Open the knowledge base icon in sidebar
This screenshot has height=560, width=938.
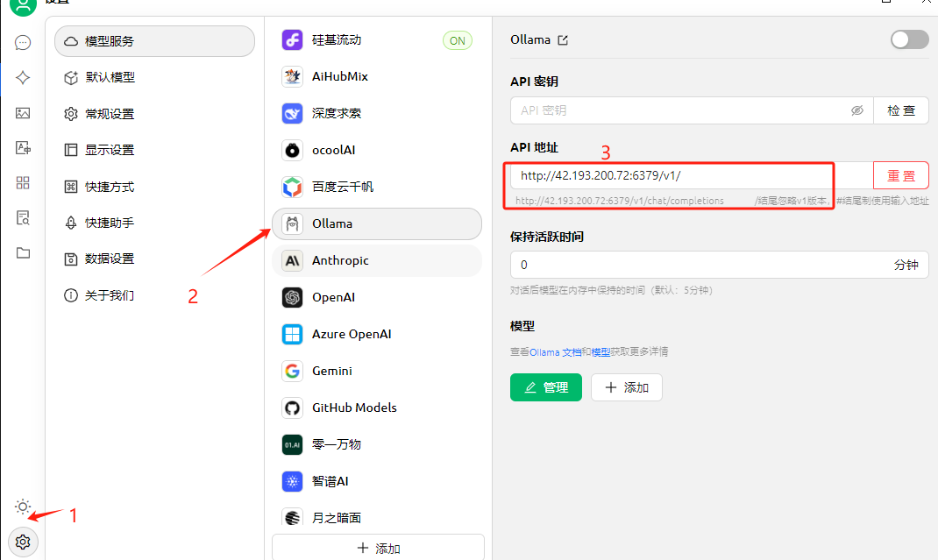coord(23,217)
